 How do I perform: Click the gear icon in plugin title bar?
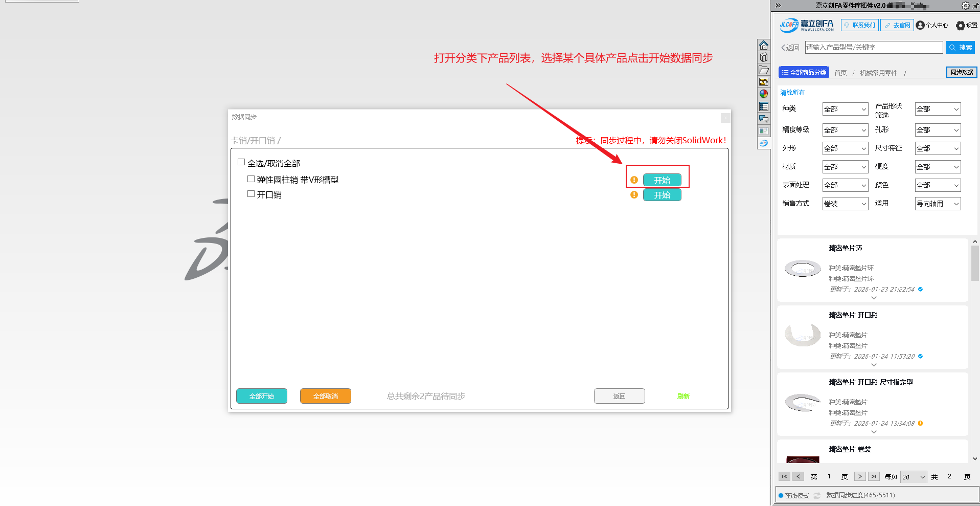click(965, 6)
